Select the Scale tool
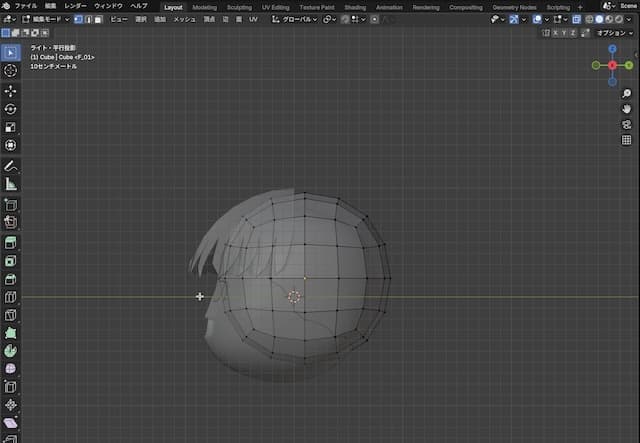This screenshot has width=640, height=443. [11, 127]
